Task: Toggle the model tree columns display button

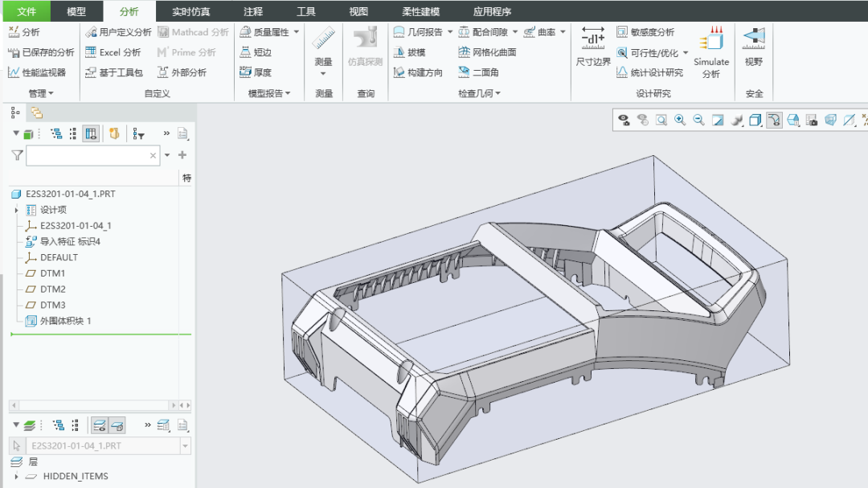Action: coord(91,133)
